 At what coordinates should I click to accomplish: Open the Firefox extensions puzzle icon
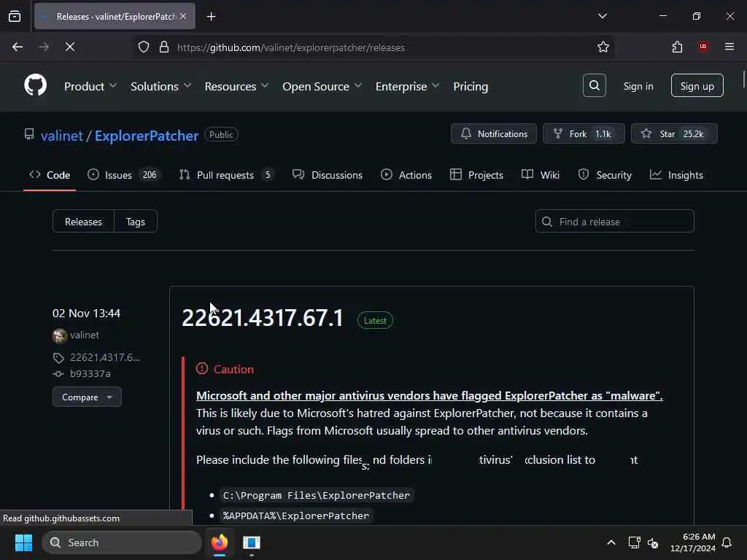pos(677,47)
